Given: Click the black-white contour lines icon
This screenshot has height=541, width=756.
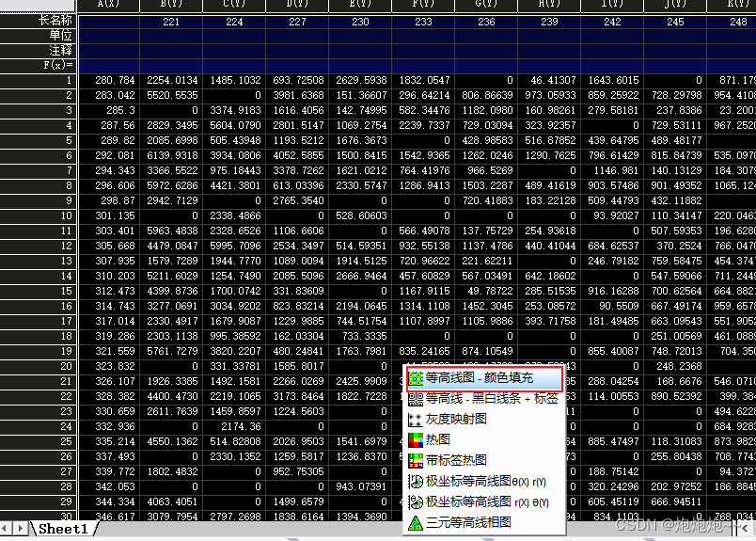Looking at the screenshot, I should (x=416, y=399).
